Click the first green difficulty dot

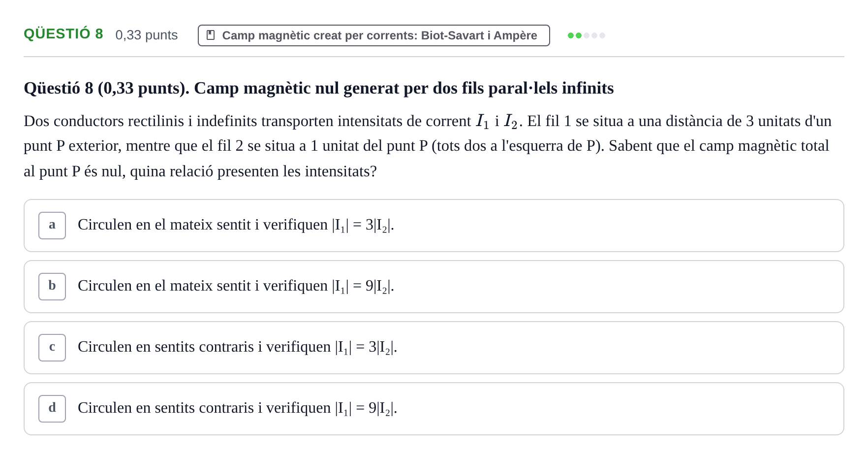click(571, 35)
